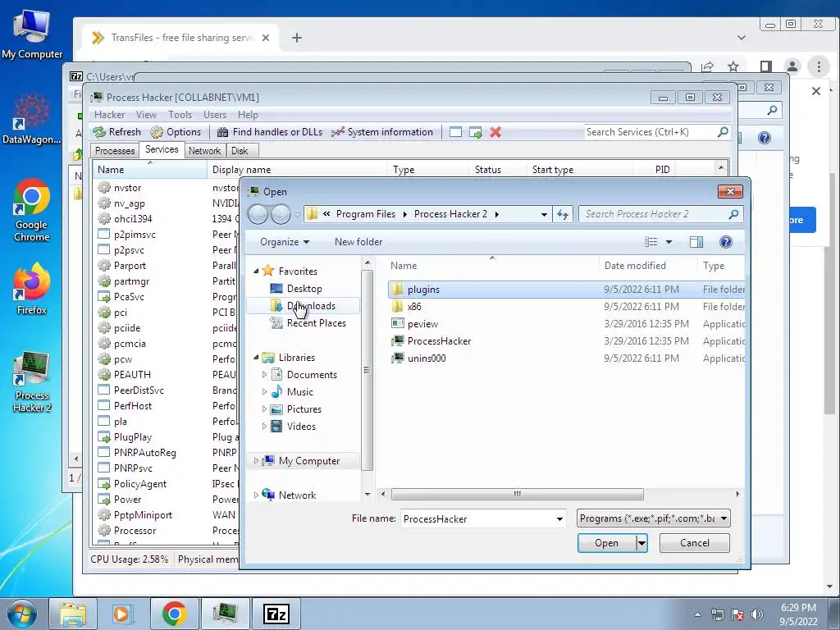
Task: Open the view options dropdown arrow
Action: [669, 242]
